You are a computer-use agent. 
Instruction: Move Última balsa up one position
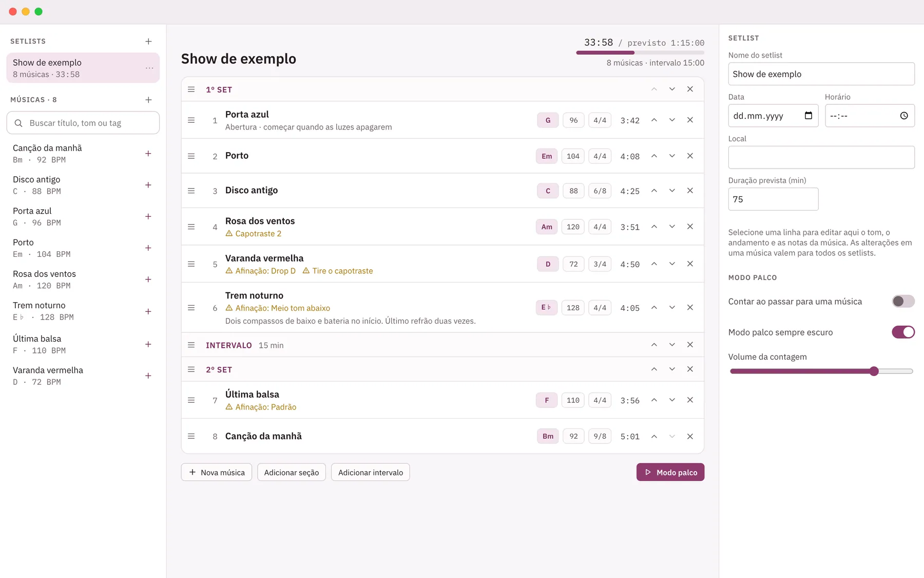[x=654, y=400]
